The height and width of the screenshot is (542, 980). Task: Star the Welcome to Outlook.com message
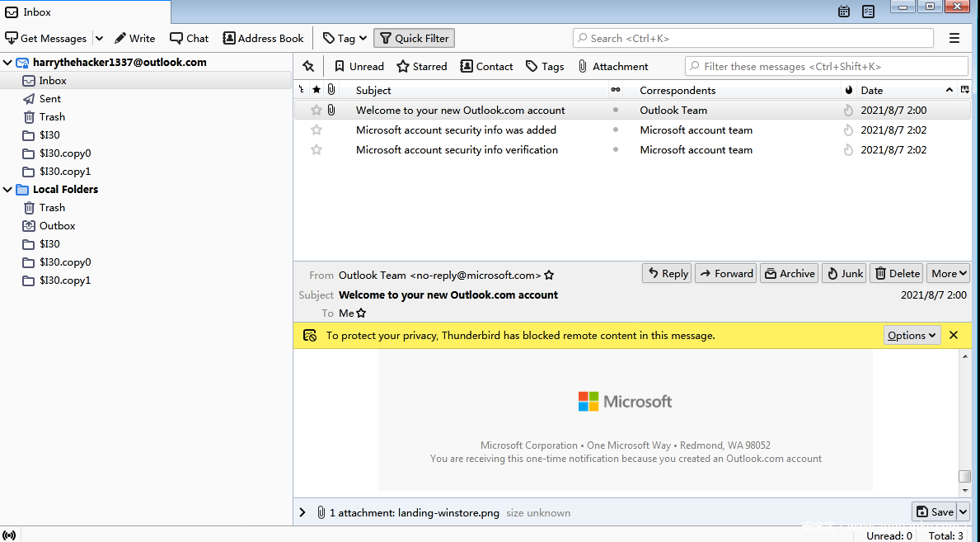[x=317, y=110]
